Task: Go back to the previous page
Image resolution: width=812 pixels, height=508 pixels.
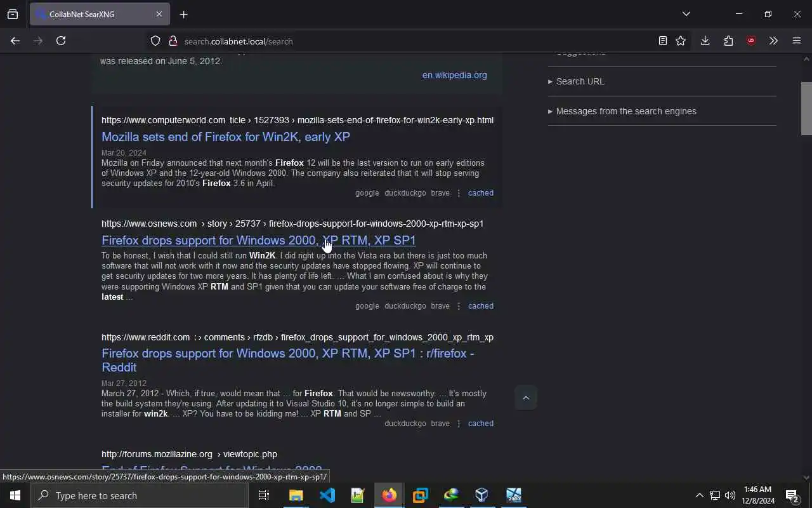Action: 15,41
